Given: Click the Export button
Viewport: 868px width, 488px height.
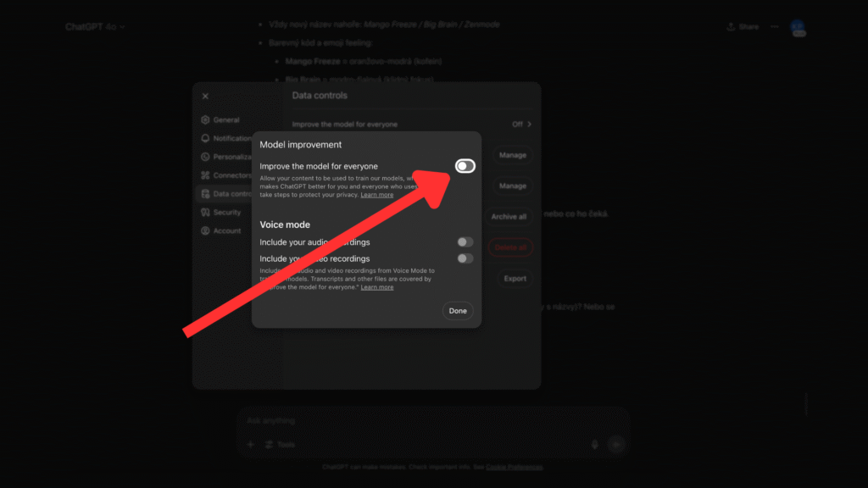Looking at the screenshot, I should tap(515, 278).
